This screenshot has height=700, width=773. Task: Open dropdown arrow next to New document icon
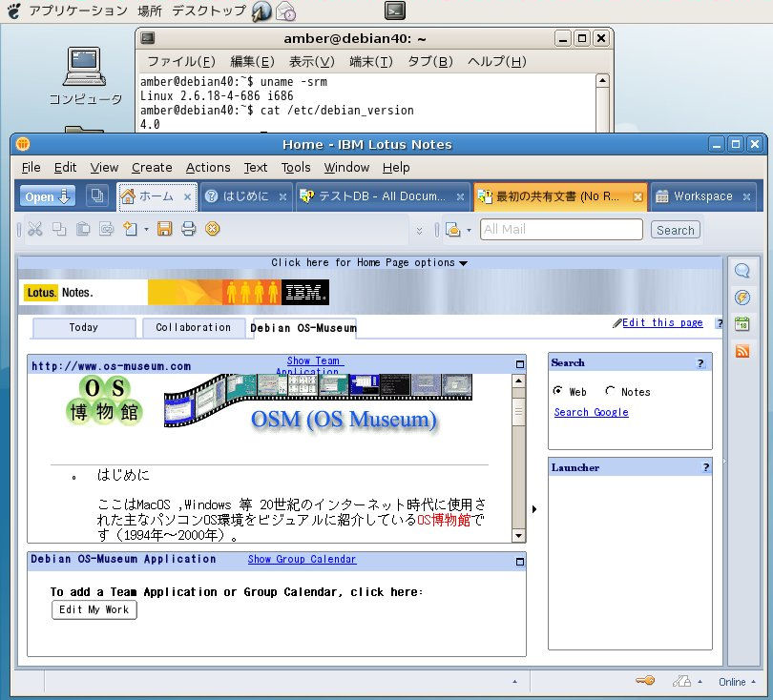point(146,230)
